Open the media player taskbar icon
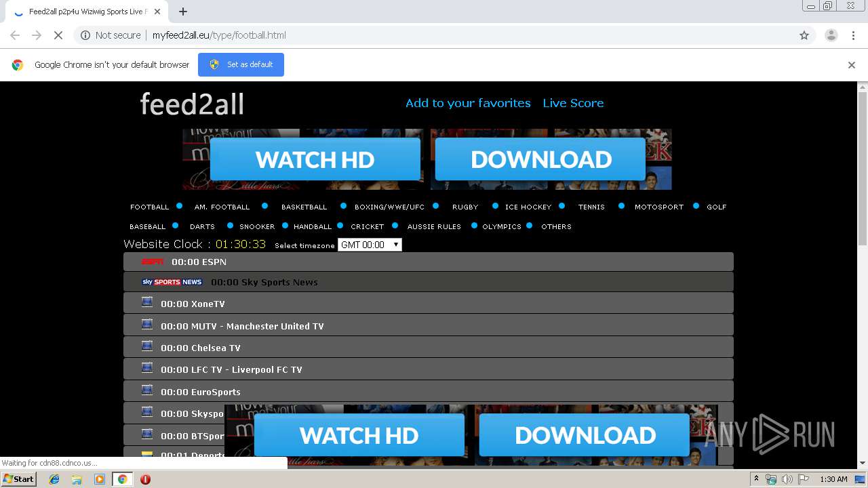The image size is (868, 488). coord(100,479)
